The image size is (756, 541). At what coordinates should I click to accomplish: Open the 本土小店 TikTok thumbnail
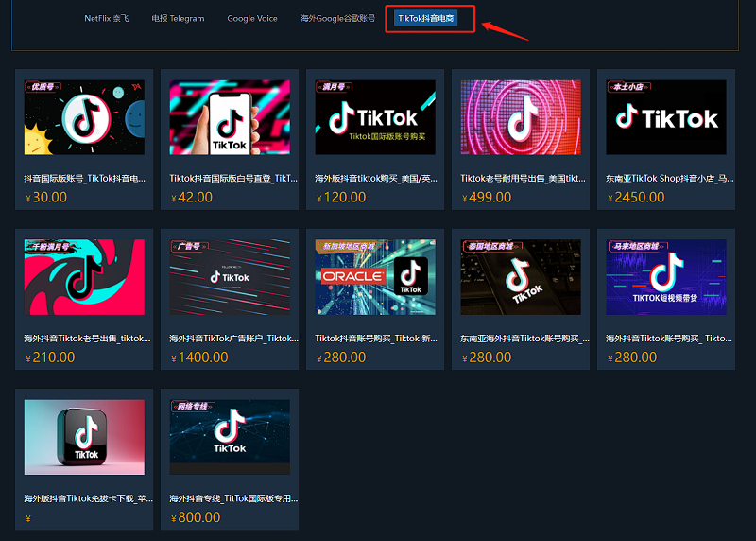[x=666, y=117]
